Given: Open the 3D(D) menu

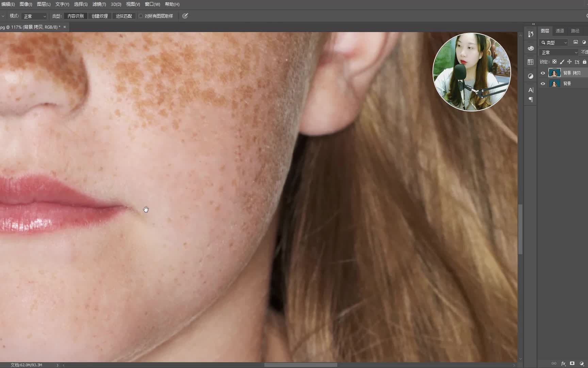Looking at the screenshot, I should [x=116, y=4].
